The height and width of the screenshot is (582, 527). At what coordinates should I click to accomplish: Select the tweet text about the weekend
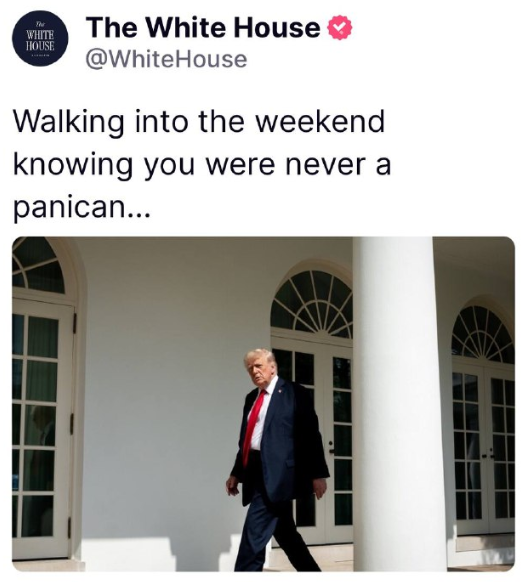(x=202, y=164)
